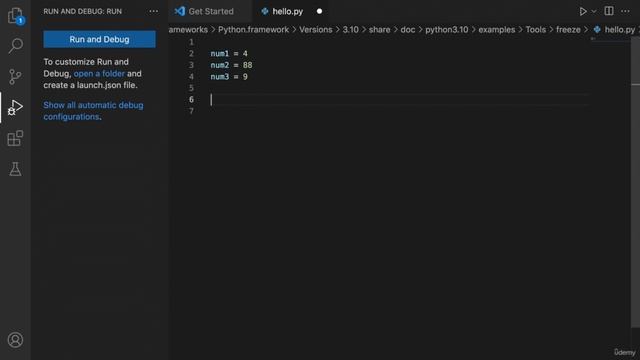Click the Python.framework breadcrumb
The height and width of the screenshot is (360, 640).
pyautogui.click(x=253, y=30)
